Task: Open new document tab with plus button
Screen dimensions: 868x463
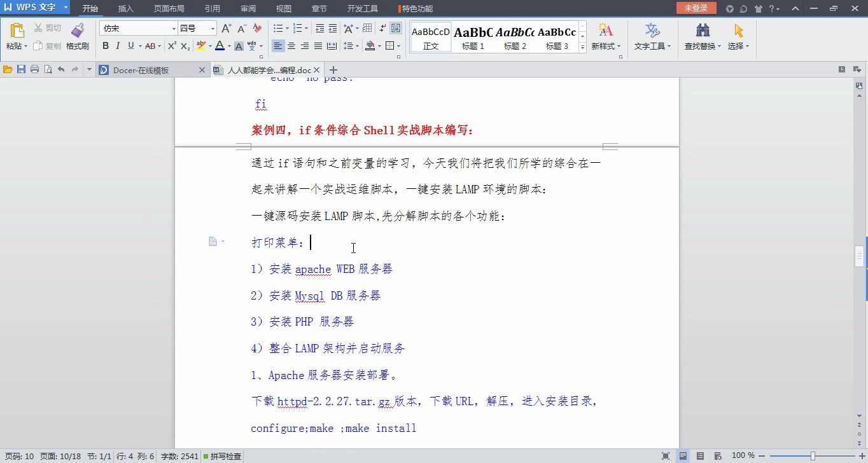Action: click(333, 70)
